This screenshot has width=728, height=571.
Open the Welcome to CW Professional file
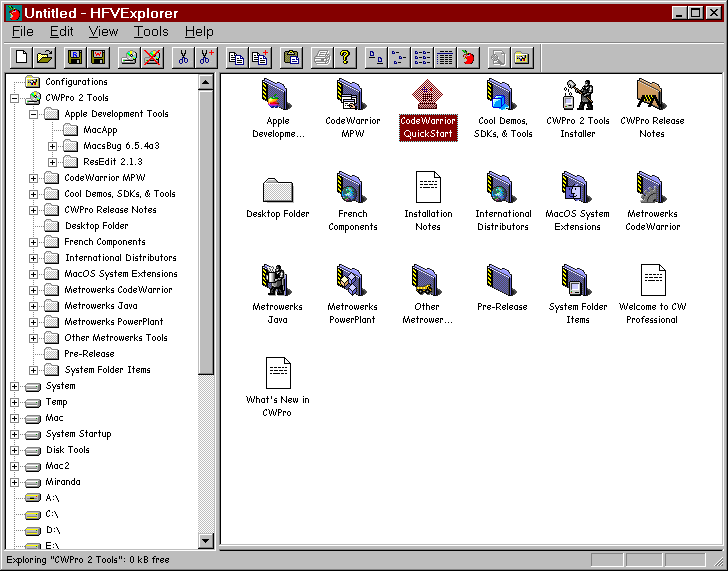tap(652, 281)
